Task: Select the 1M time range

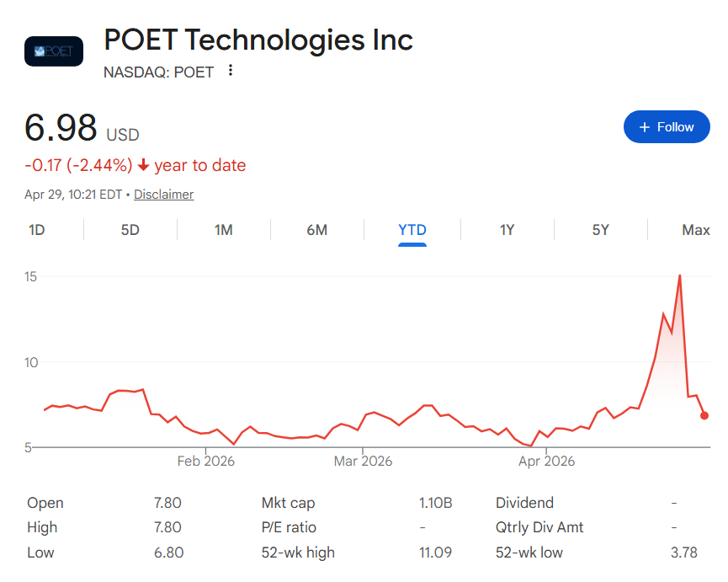Action: [223, 229]
